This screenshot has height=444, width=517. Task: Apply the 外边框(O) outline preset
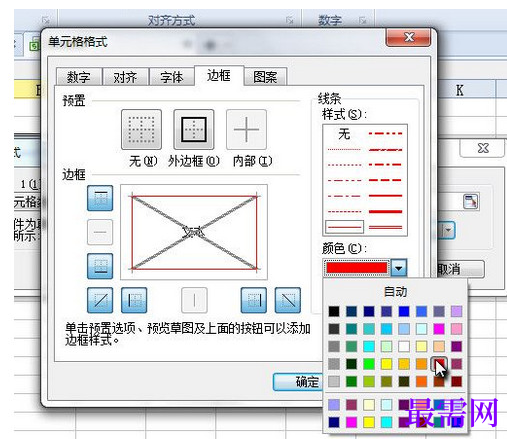click(194, 129)
